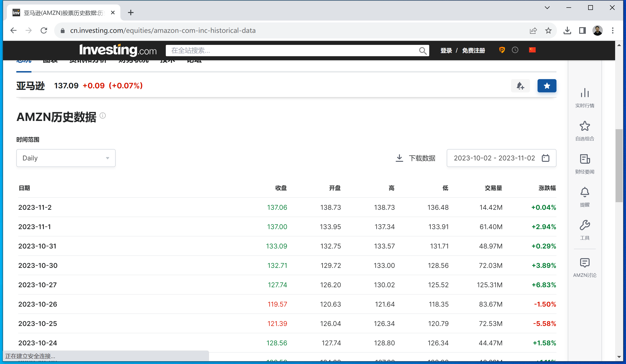Click the +0.04% change value
626x364 pixels.
[543, 207]
